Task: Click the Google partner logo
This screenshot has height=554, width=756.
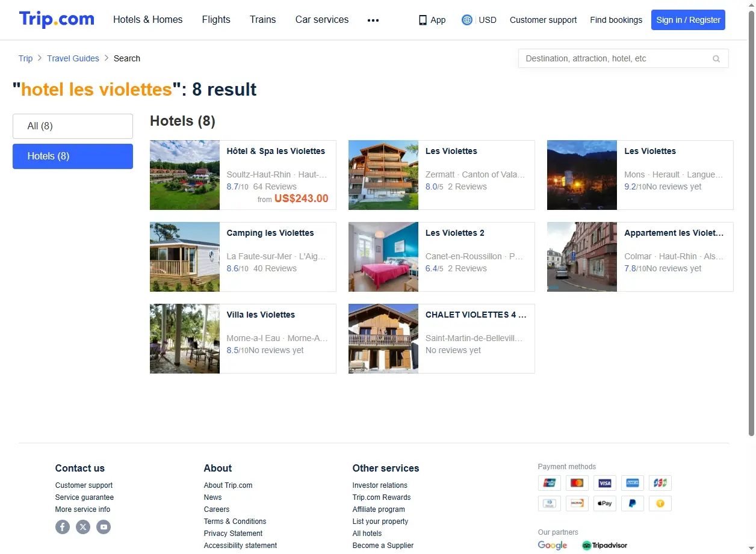Action: pos(553,546)
